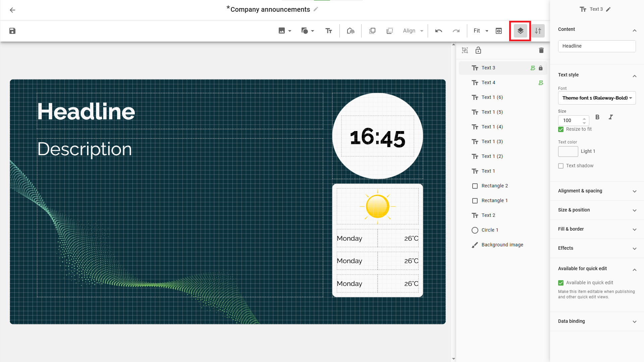Redo the last action
This screenshot has width=644, height=362.
pos(456,31)
